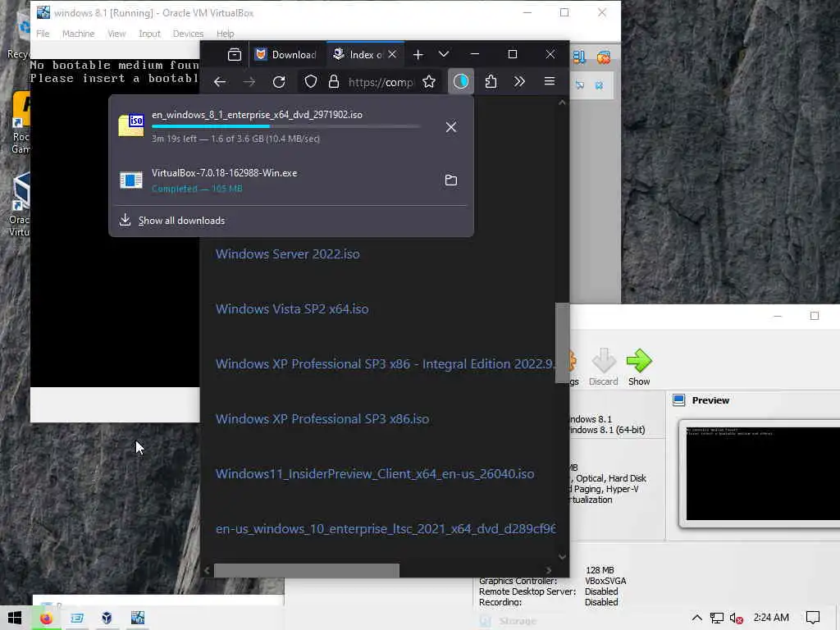Open Windows XP Professional SP3 x86.iso link
The height and width of the screenshot is (630, 840).
pos(322,419)
